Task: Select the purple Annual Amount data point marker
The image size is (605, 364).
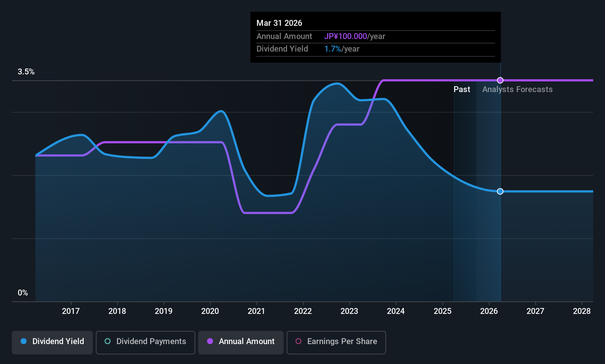Action: (x=500, y=80)
